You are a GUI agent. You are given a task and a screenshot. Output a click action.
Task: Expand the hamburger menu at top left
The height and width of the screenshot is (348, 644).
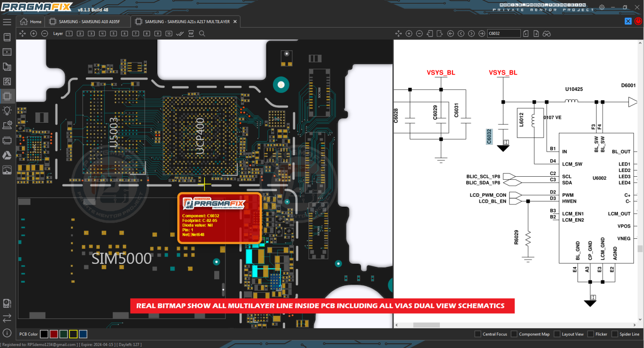click(x=7, y=22)
